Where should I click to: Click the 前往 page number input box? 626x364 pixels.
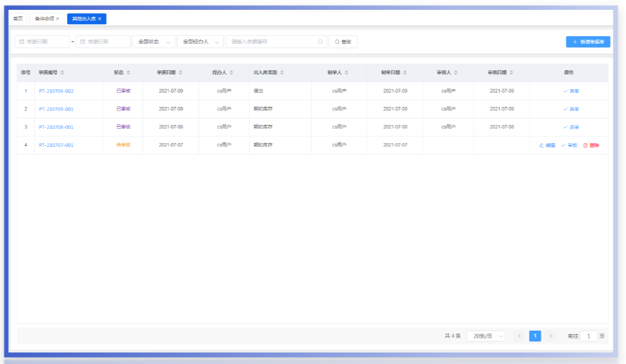[x=589, y=336]
